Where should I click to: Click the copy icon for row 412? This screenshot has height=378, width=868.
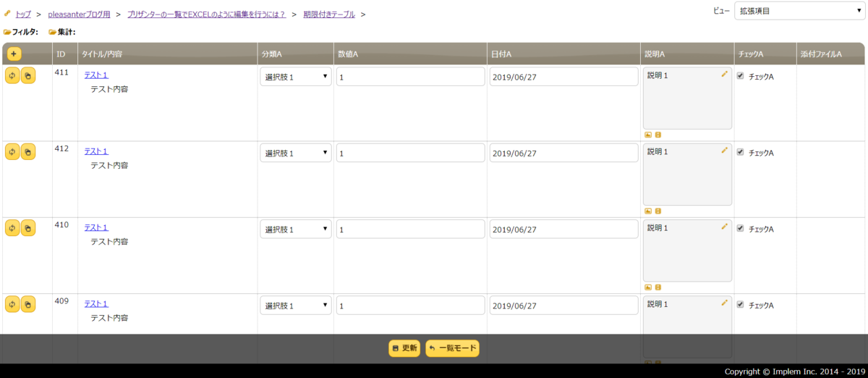pyautogui.click(x=28, y=151)
